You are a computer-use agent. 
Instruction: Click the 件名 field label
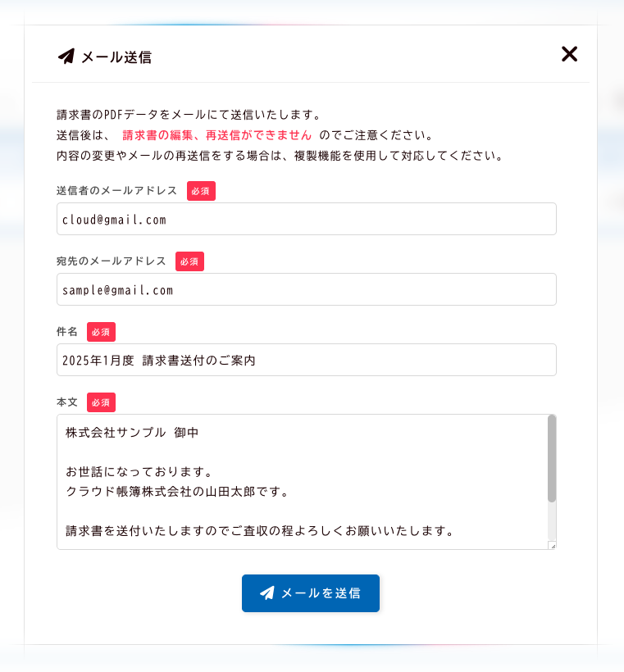pyautogui.click(x=67, y=332)
